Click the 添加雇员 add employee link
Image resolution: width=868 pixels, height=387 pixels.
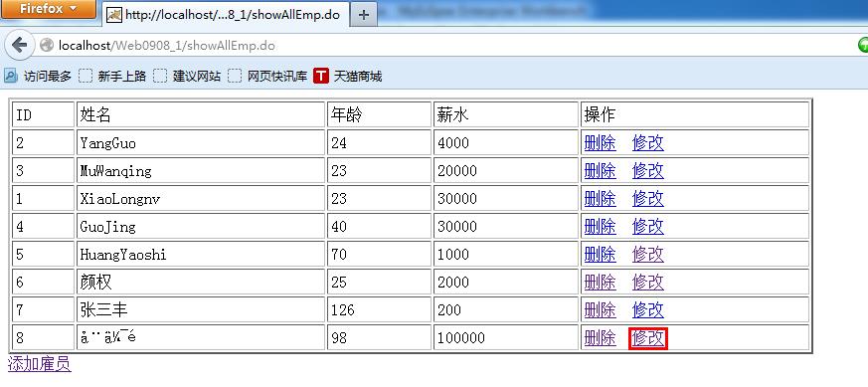pos(40,364)
